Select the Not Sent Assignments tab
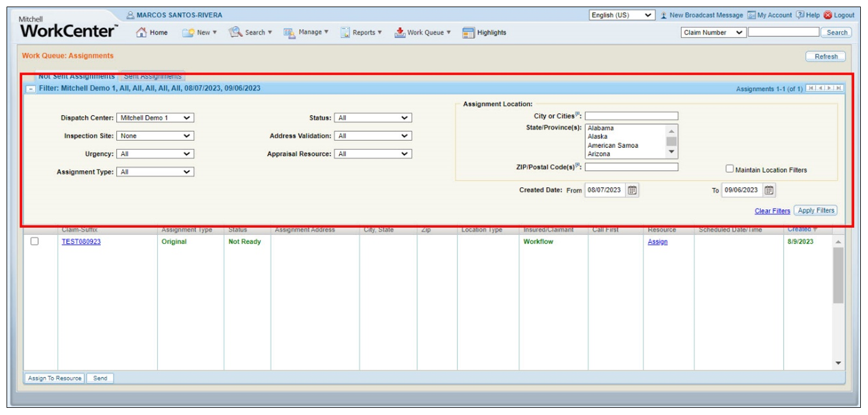Image resolution: width=868 pixels, height=415 pixels. click(76, 76)
